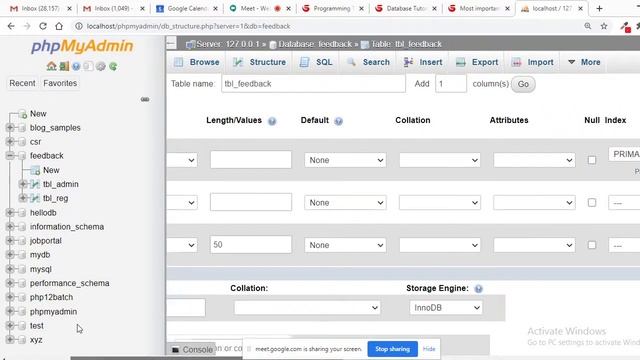Click the phpMyAdmin home icon
Image resolution: width=640 pixels, height=360 pixels.
(x=51, y=66)
